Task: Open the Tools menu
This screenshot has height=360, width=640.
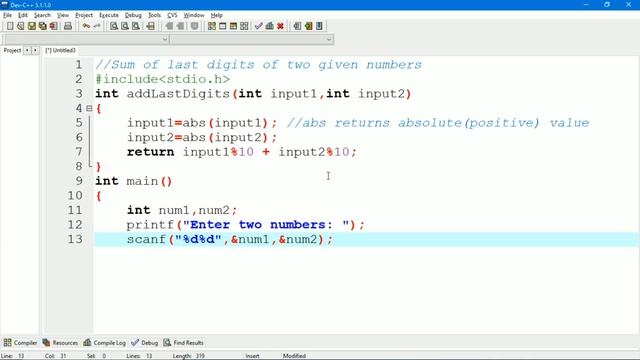Action: 154,15
